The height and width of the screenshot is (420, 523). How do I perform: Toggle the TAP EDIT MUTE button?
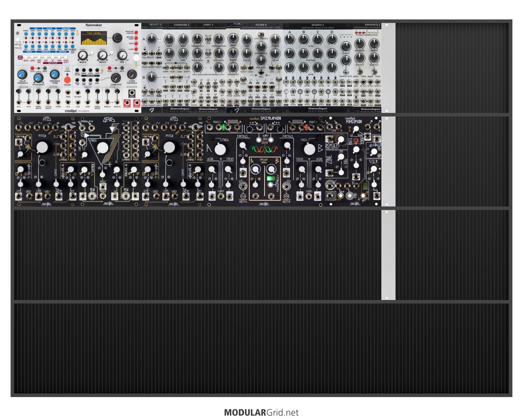pyautogui.click(x=26, y=58)
